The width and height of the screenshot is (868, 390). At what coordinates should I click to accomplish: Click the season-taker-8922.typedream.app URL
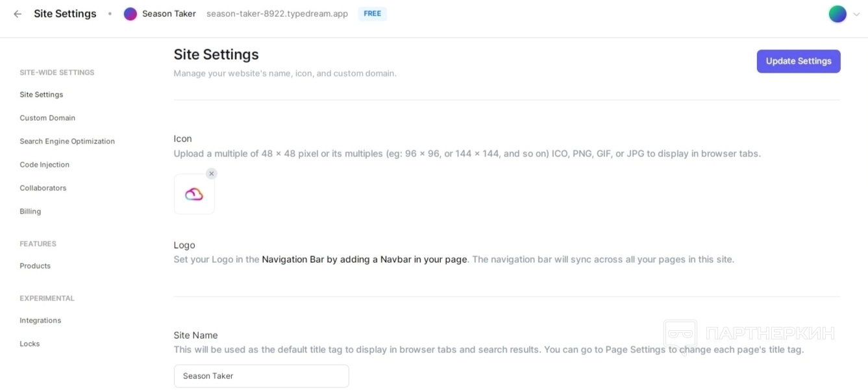[277, 14]
